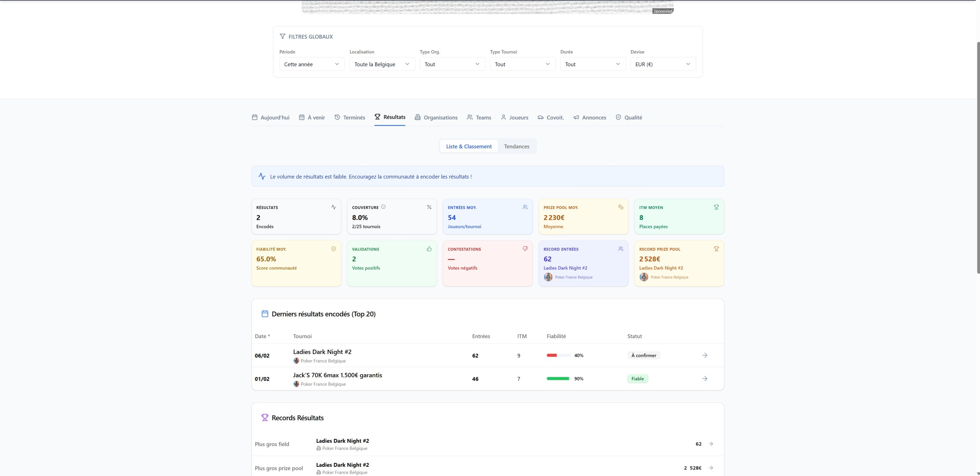The image size is (980, 476).
Task: Expand the Type Tournoi dropdown
Action: coord(522,64)
